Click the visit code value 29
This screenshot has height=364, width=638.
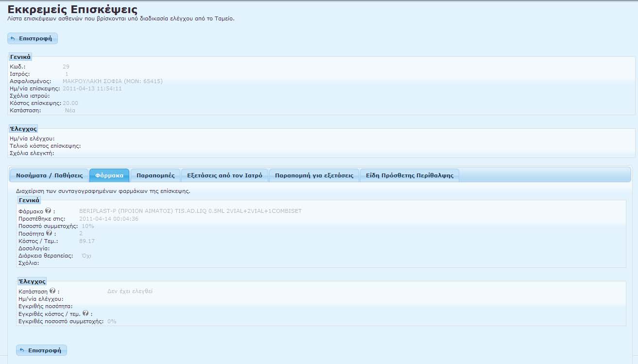point(66,67)
